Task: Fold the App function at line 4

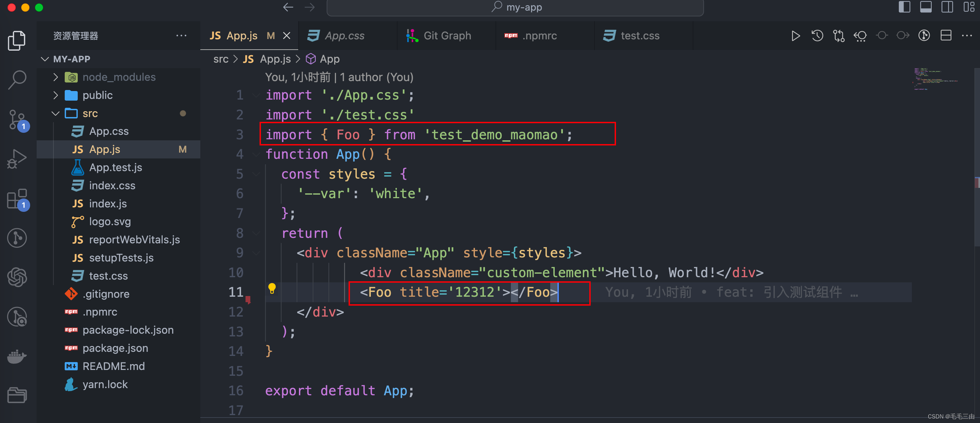Action: click(256, 154)
